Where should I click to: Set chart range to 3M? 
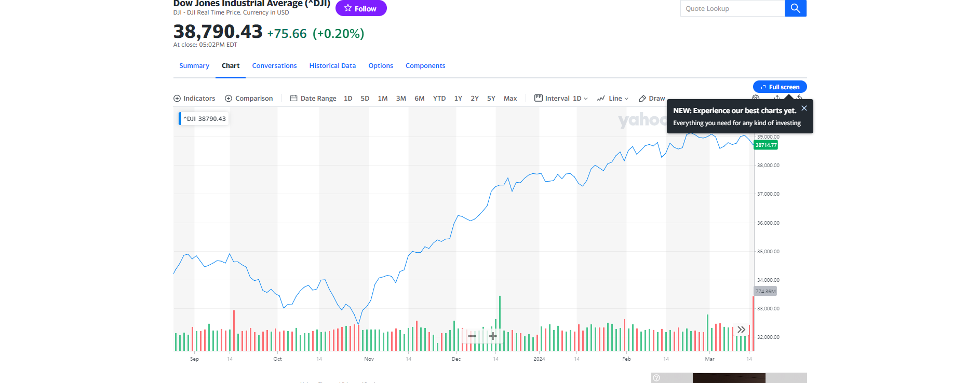tap(401, 98)
